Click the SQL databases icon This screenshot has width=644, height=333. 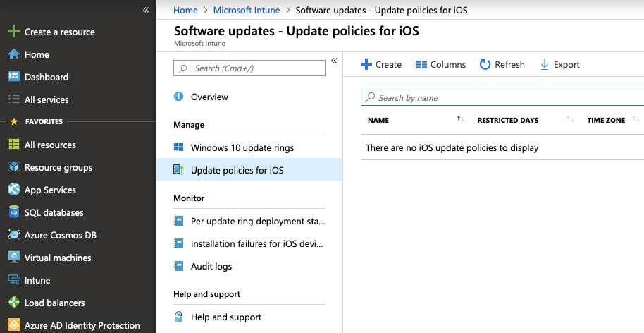tap(14, 212)
